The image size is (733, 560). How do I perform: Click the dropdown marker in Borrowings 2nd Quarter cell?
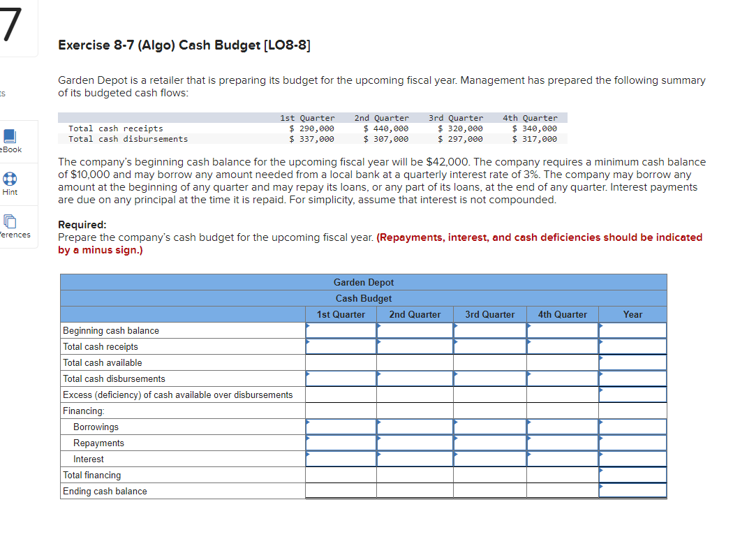click(x=379, y=423)
